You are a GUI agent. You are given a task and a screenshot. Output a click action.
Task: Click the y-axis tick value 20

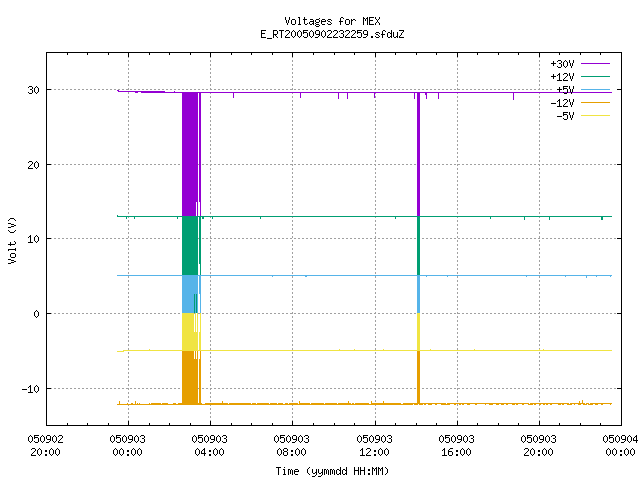pyautogui.click(x=33, y=165)
